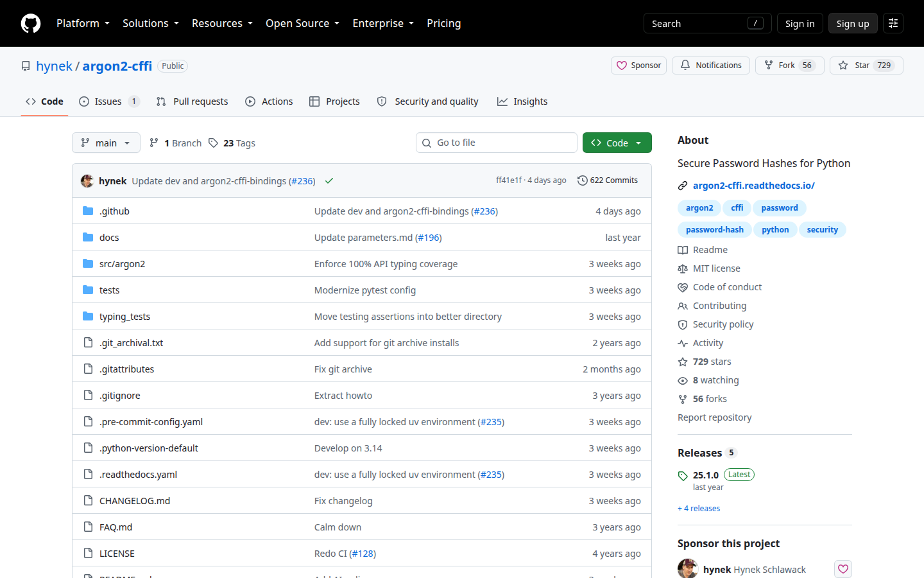Switch to the Actions tab
The height and width of the screenshot is (578, 924).
(x=269, y=101)
